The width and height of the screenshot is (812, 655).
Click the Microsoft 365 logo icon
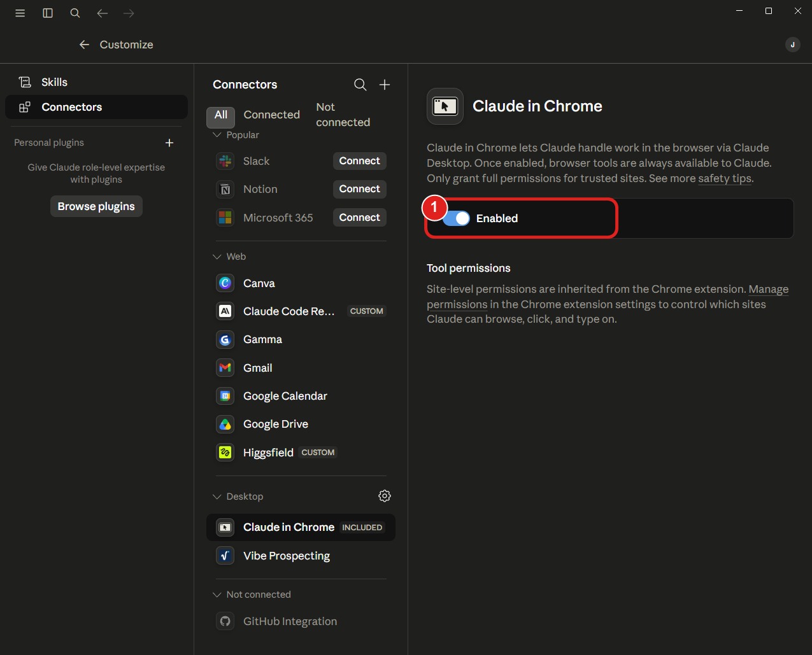tap(225, 218)
